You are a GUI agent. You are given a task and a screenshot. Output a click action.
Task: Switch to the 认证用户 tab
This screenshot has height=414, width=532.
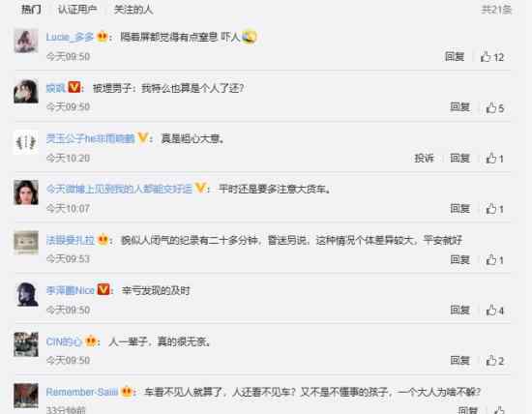pos(77,9)
